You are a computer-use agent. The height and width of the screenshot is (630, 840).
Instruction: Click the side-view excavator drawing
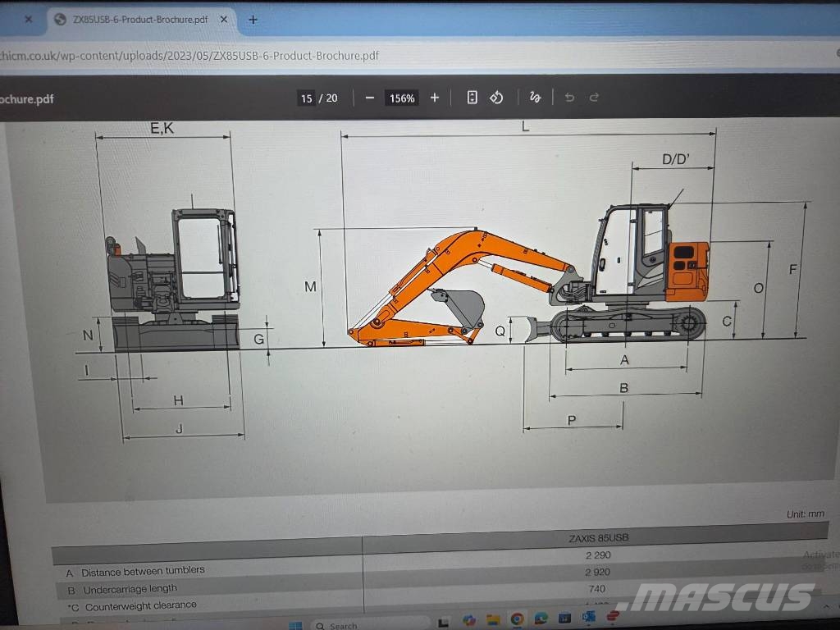[x=528, y=275]
